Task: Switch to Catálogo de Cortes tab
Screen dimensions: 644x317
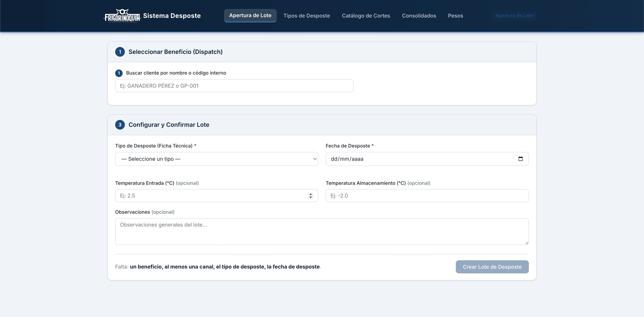Action: coord(366,16)
